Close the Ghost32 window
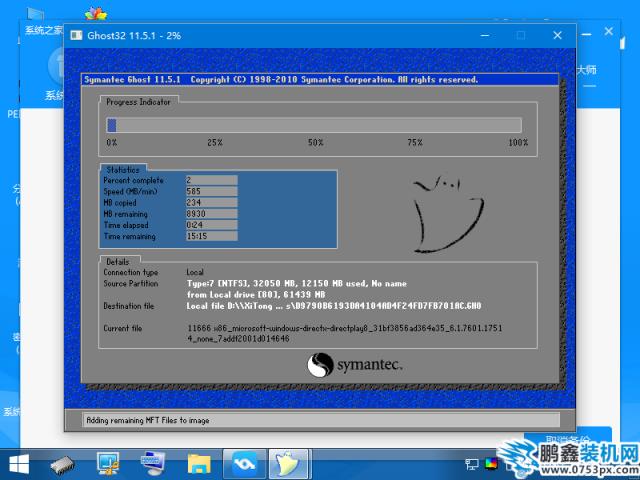 [x=558, y=36]
